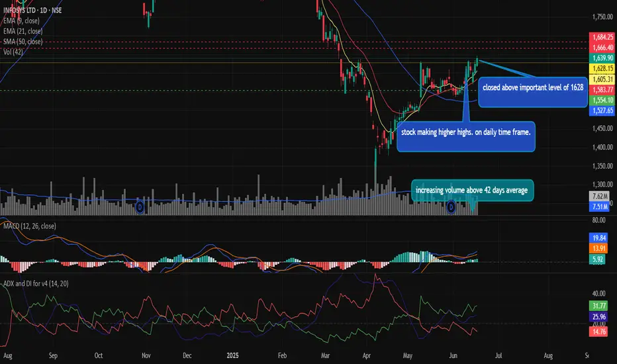Click the Oct label on time axis
617x364 pixels.
(99, 355)
